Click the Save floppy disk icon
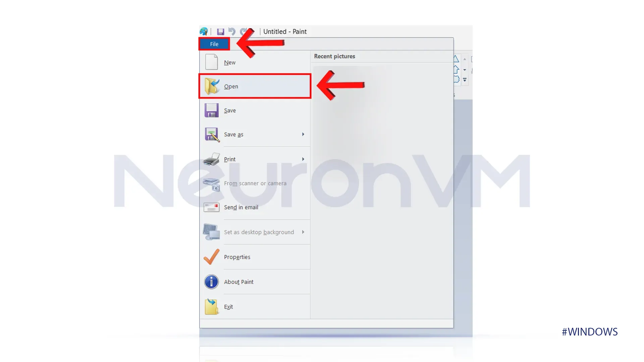 coord(220,32)
